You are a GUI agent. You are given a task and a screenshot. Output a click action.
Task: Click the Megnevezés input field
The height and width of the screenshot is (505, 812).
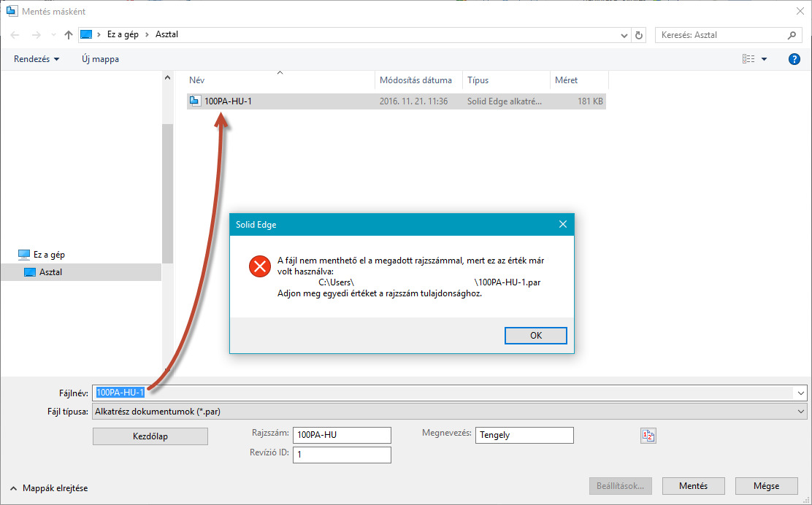pos(524,435)
